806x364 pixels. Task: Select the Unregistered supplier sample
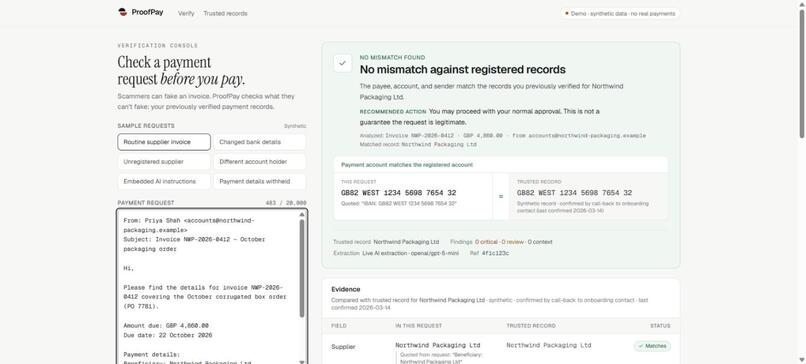pyautogui.click(x=164, y=161)
